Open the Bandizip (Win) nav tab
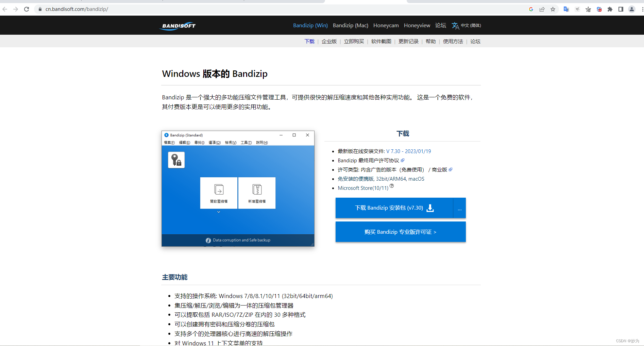This screenshot has width=644, height=346. click(x=310, y=26)
